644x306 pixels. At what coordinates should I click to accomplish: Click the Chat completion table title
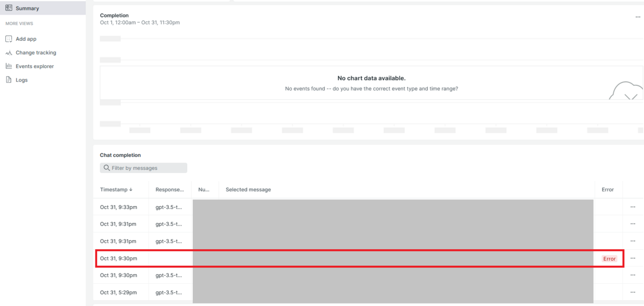pos(120,155)
